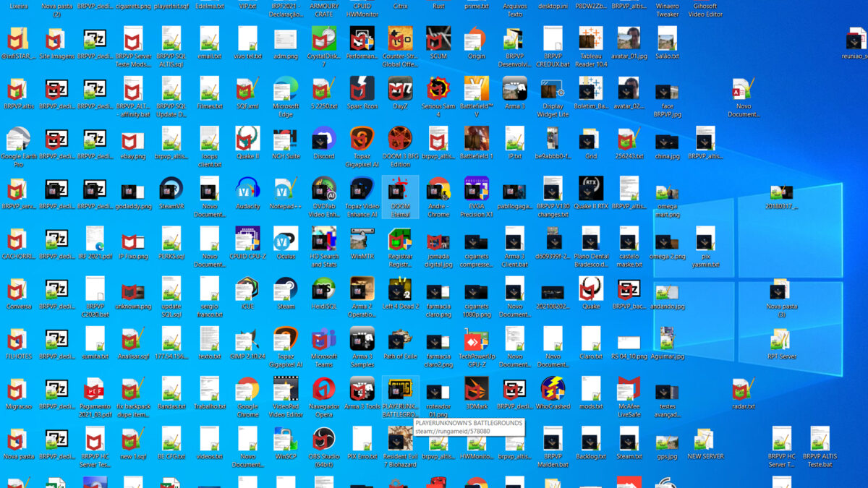Select the SteamVR desktop icon

tap(171, 189)
